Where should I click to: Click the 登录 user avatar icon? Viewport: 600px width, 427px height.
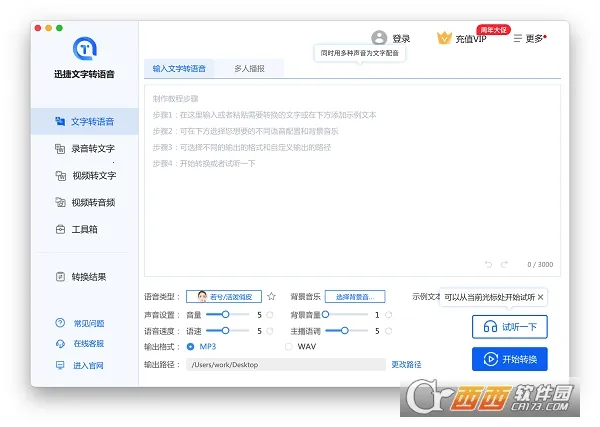pyautogui.click(x=378, y=38)
